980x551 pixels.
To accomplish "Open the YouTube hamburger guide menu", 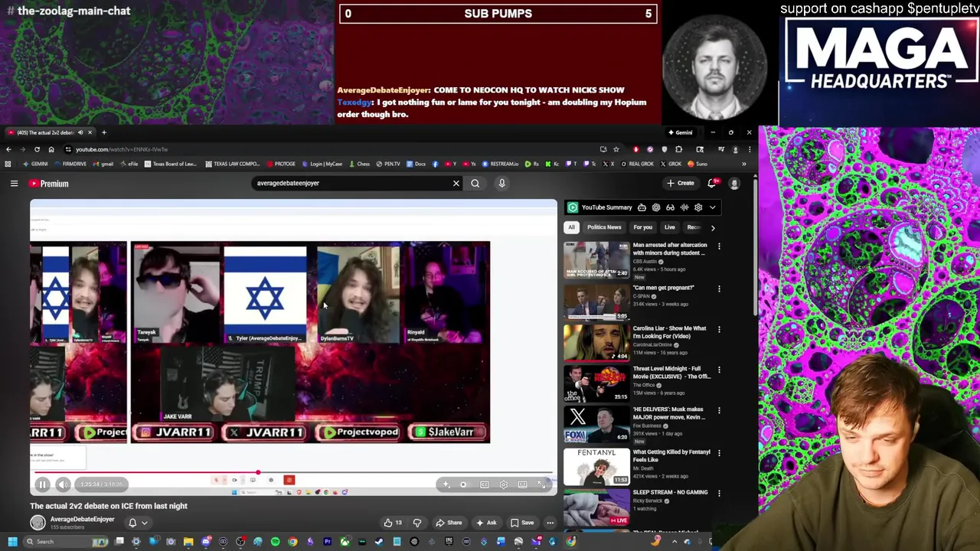I will pyautogui.click(x=14, y=184).
